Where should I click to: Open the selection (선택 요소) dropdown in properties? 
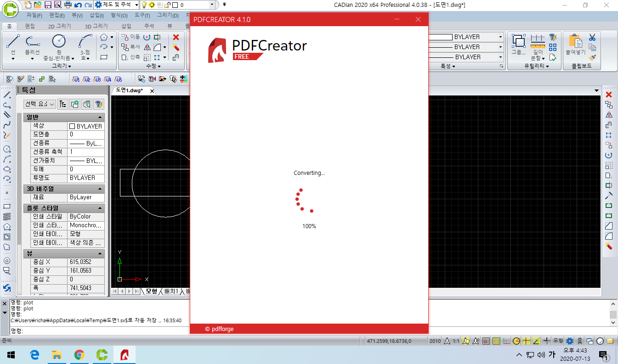click(40, 104)
